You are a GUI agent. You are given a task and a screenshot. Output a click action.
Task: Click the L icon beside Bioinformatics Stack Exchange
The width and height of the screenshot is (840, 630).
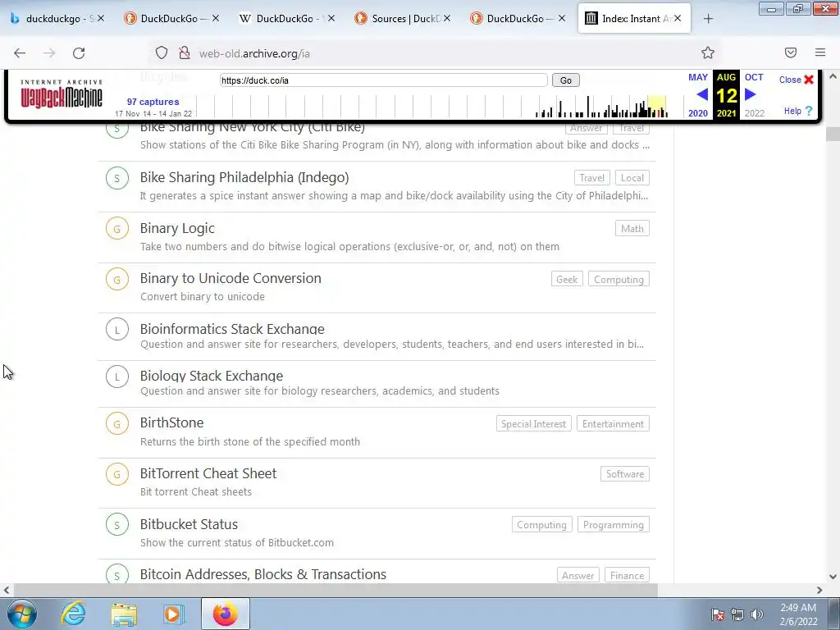(117, 330)
